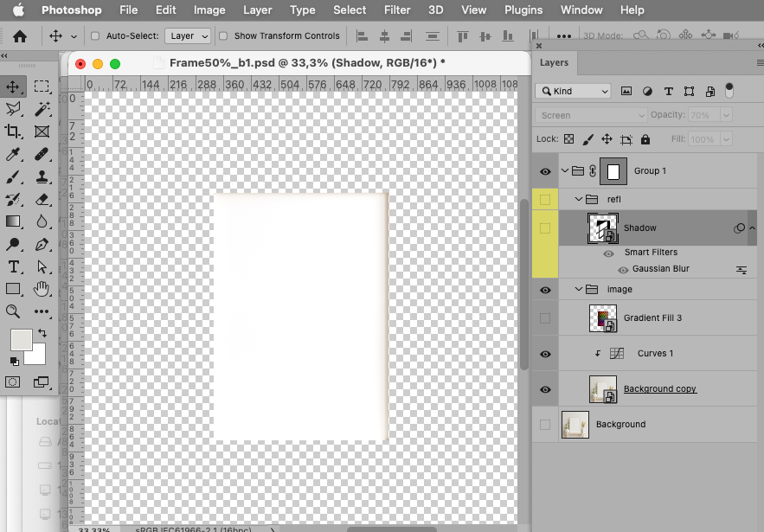
Task: Select the Type tool
Action: tap(12, 266)
